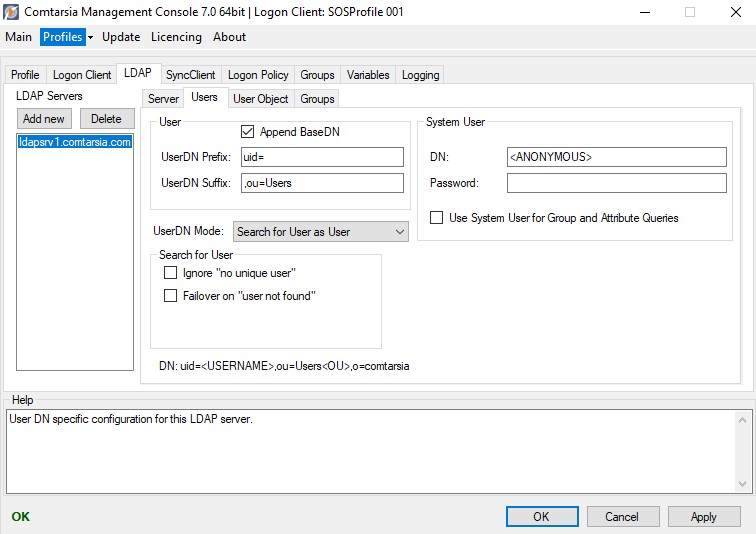Delete the selected LDAP server
756x534 pixels.
[106, 119]
